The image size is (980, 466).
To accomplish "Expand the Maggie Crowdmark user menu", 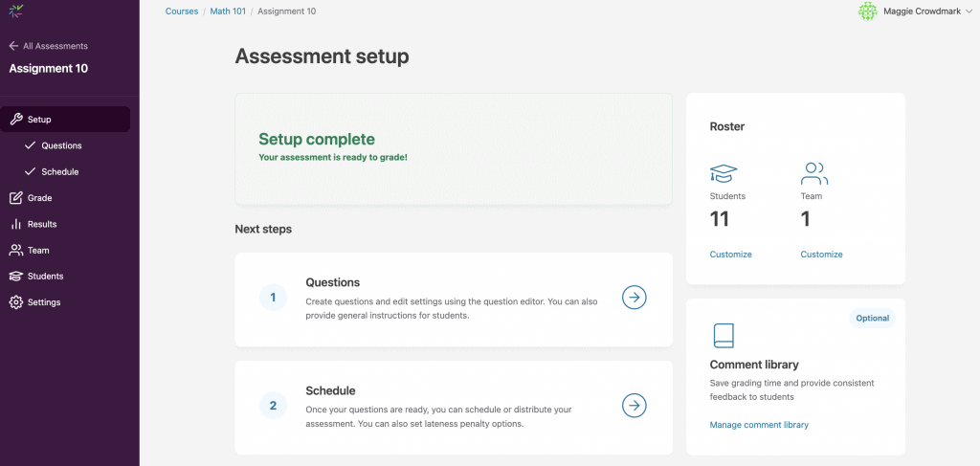I will (969, 11).
